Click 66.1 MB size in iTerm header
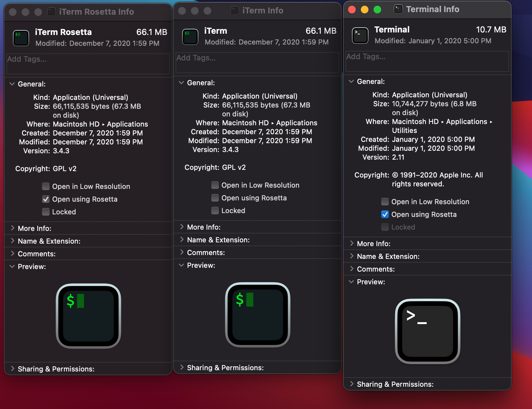The width and height of the screenshot is (532, 409). tap(321, 31)
